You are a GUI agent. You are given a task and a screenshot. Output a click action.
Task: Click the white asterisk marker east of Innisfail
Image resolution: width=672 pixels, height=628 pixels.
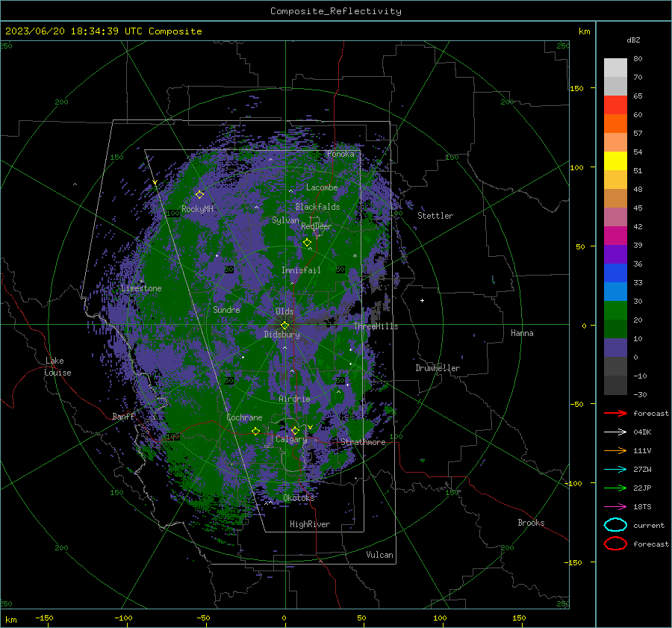(x=355, y=256)
